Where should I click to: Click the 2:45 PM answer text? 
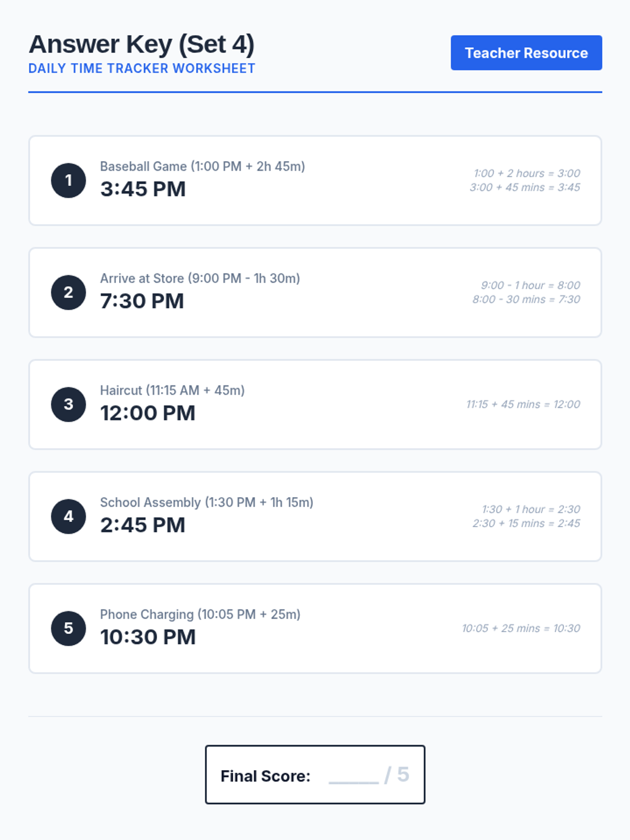143,525
